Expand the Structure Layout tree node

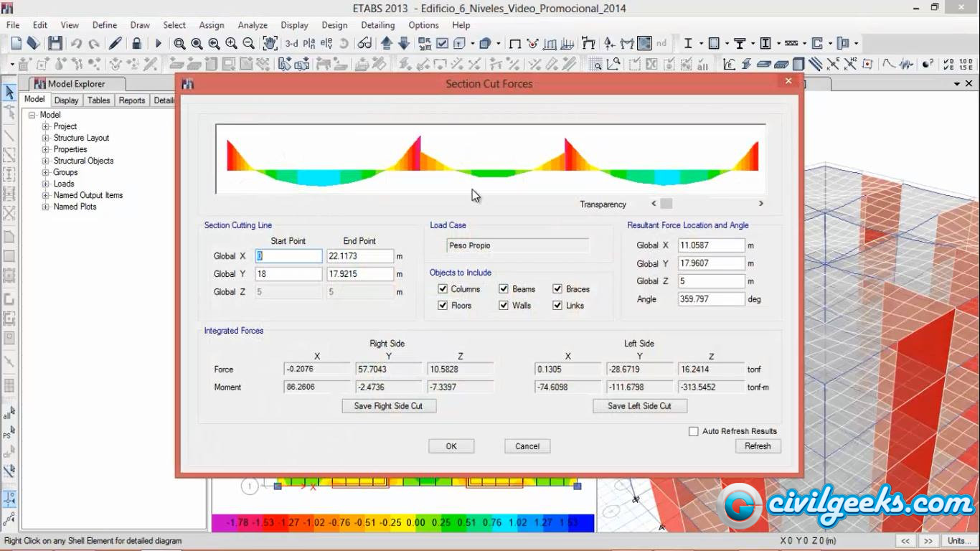[46, 138]
